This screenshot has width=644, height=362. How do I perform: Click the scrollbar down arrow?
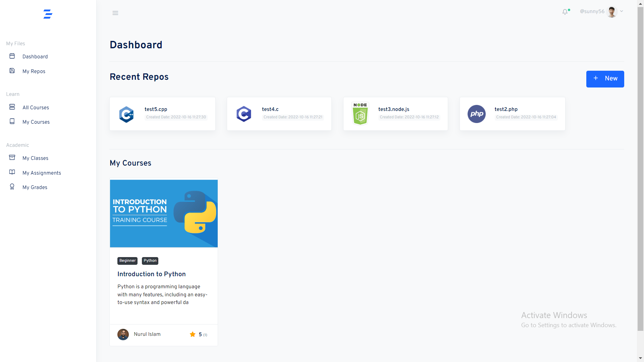(x=641, y=358)
